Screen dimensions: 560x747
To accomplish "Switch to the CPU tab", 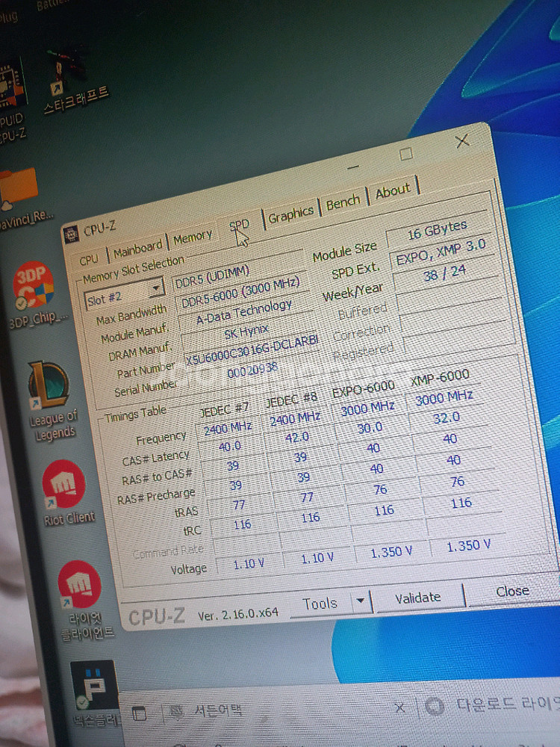I will (89, 259).
